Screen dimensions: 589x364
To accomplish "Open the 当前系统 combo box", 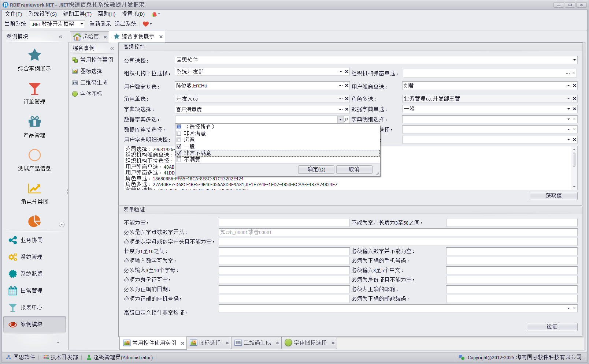I will click(82, 24).
